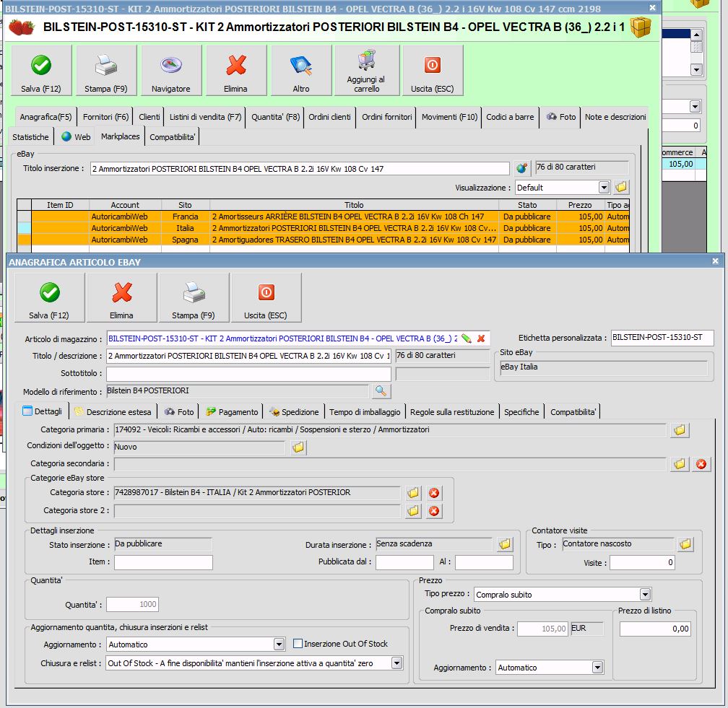Open the Pagamento tab
This screenshot has width=728, height=708.
coord(232,412)
